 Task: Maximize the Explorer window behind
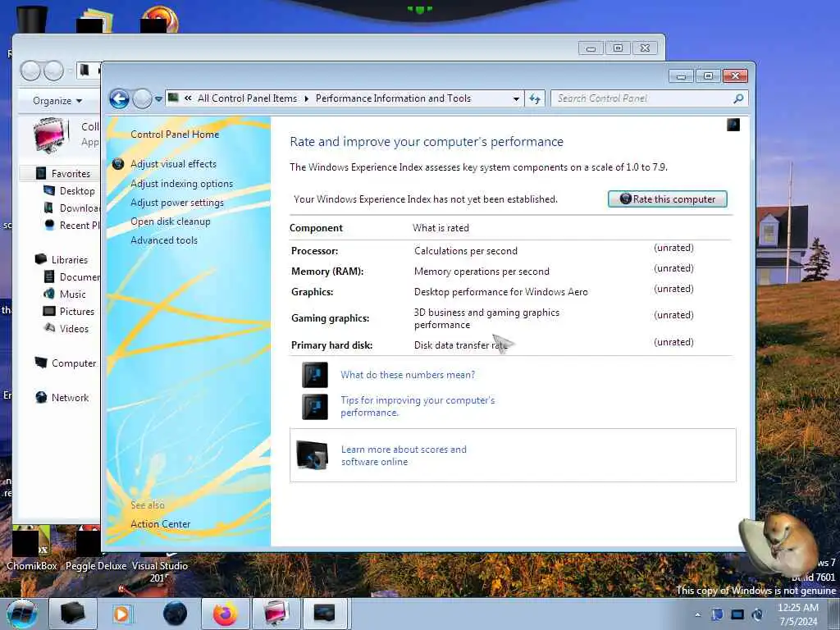pyautogui.click(x=618, y=48)
